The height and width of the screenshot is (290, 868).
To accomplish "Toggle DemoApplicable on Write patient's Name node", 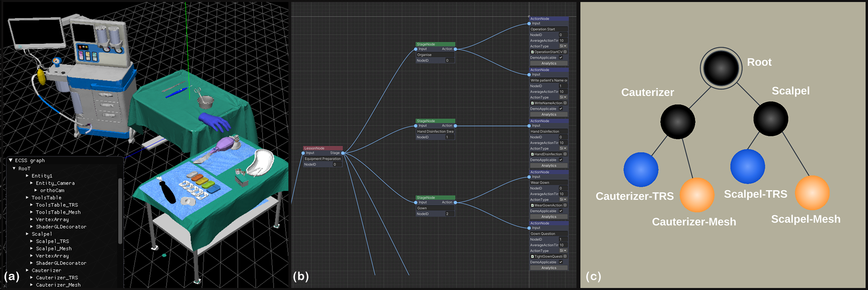I will click(x=561, y=109).
